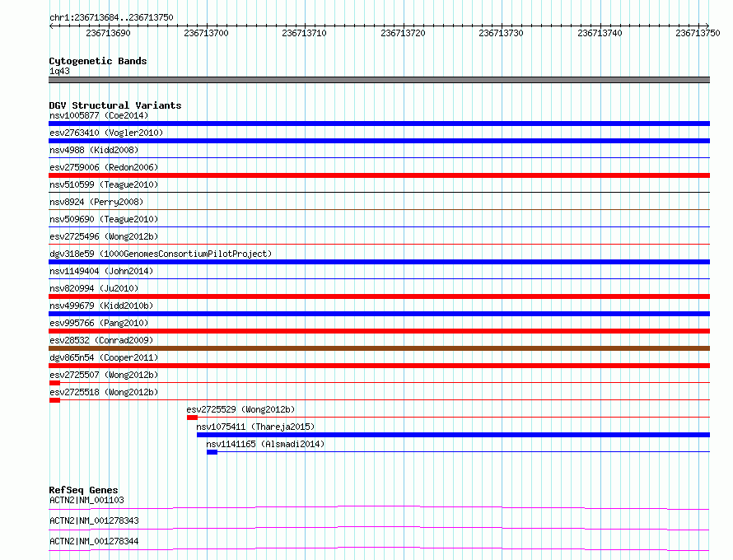
Task: Click the red bar under dgv865n54
Action: (379, 366)
